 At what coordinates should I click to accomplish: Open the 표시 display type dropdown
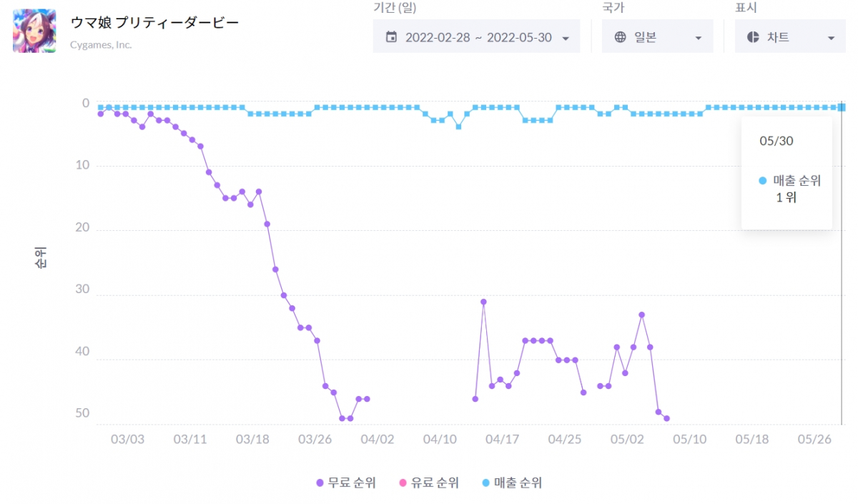pos(790,36)
